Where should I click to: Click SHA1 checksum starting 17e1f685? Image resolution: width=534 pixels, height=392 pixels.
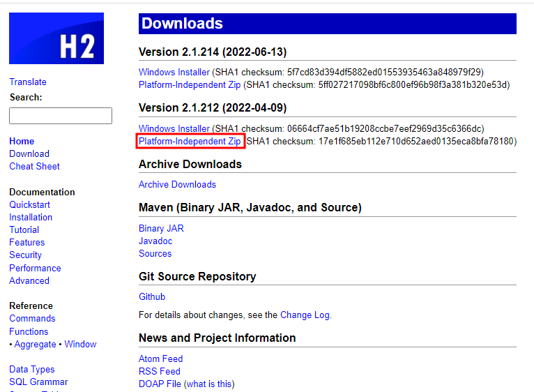coord(415,141)
